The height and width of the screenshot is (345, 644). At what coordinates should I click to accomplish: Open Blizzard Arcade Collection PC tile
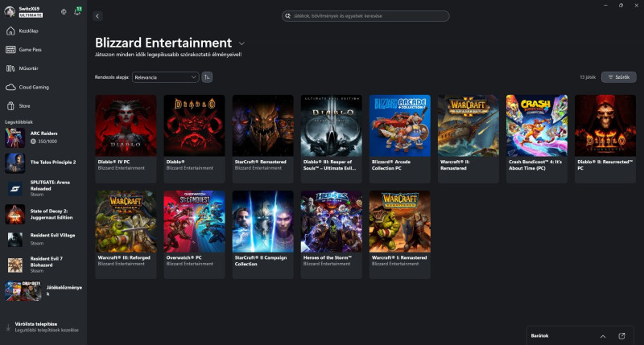[x=399, y=138]
